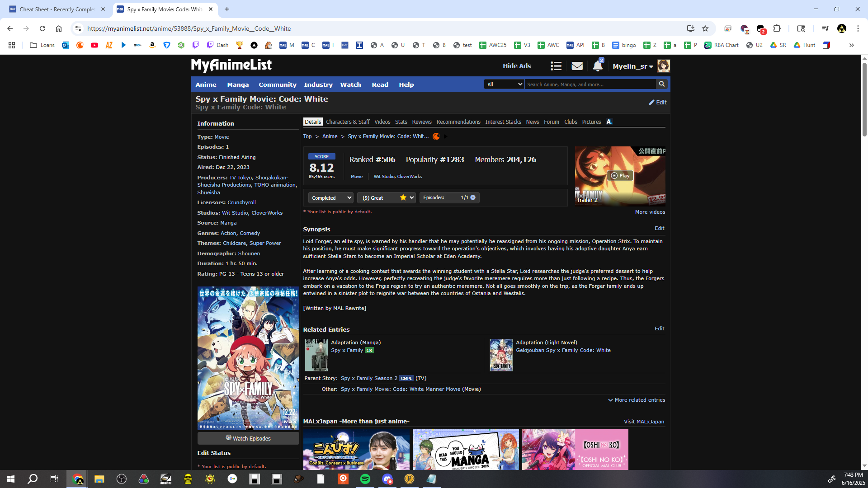Open the Myelin_sr profile dropdown
Image resolution: width=868 pixels, height=488 pixels.
pos(632,66)
